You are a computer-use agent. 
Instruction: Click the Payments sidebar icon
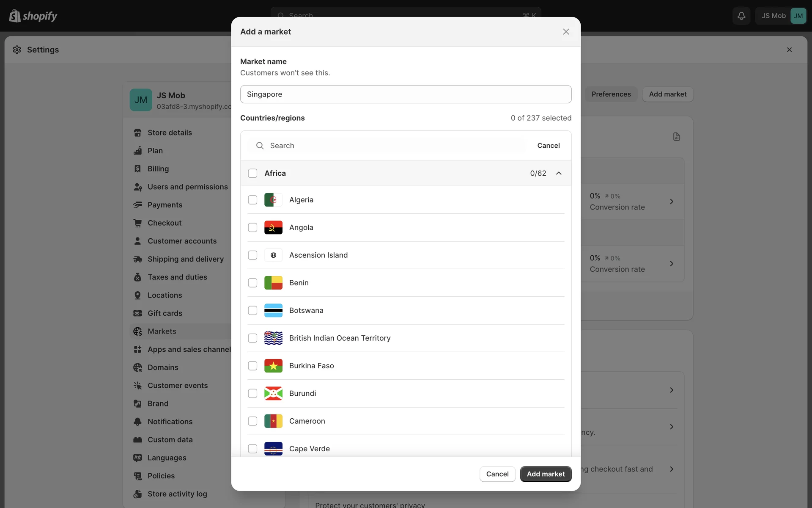point(137,205)
